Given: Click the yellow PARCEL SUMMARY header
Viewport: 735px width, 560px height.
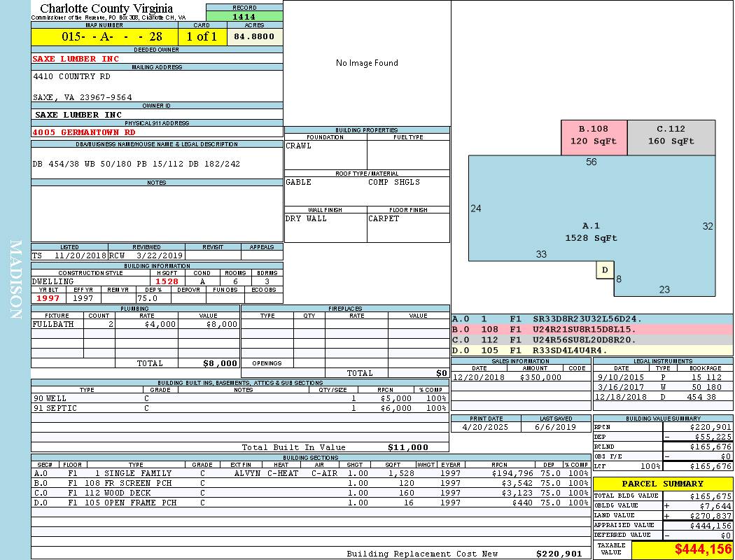Looking at the screenshot, I should click(x=663, y=484).
